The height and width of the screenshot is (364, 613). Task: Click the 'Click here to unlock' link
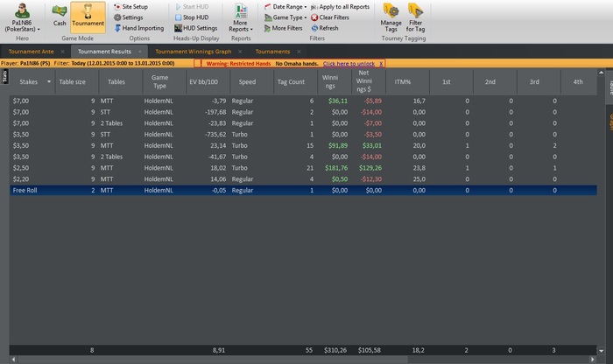pos(349,64)
